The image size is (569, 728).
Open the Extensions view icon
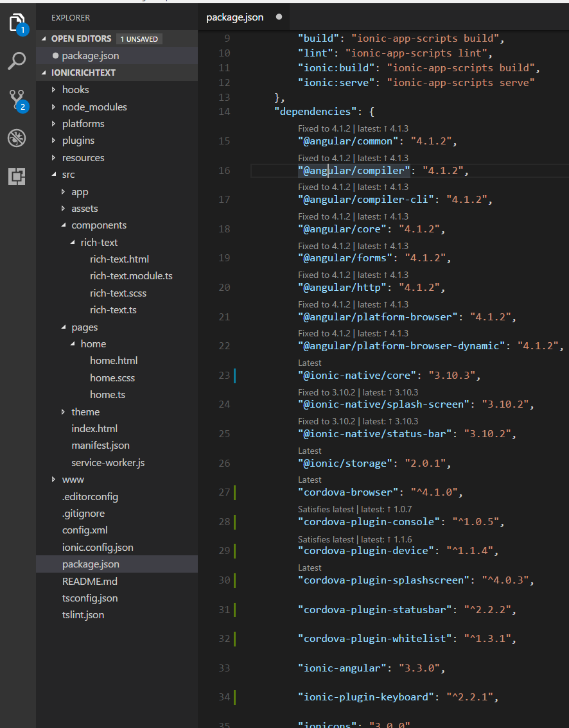pos(17,176)
